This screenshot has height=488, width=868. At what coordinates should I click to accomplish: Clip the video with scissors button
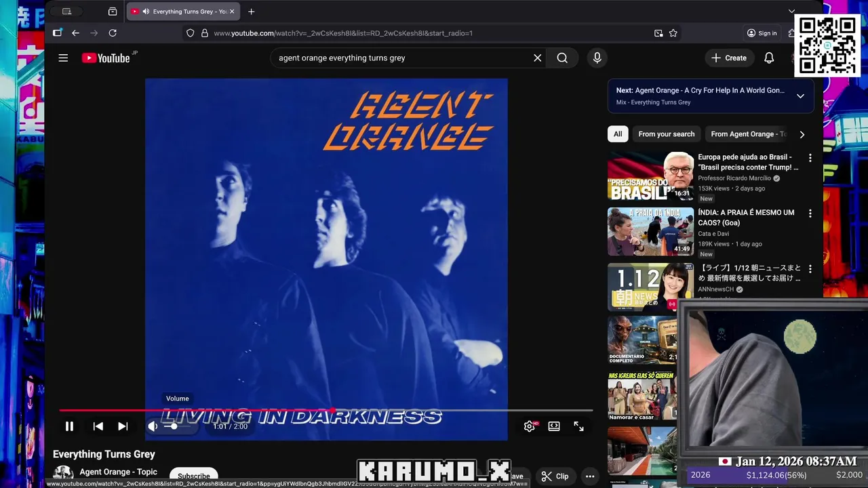coord(555,476)
